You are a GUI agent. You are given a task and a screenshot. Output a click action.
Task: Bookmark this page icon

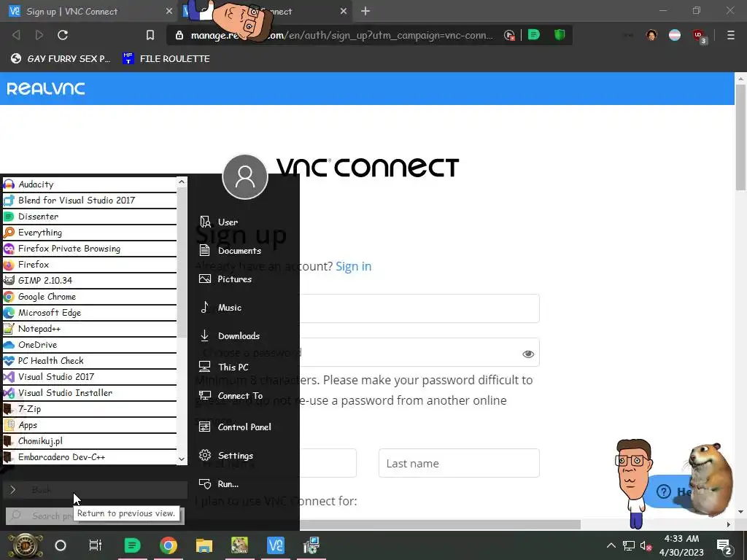click(x=150, y=35)
